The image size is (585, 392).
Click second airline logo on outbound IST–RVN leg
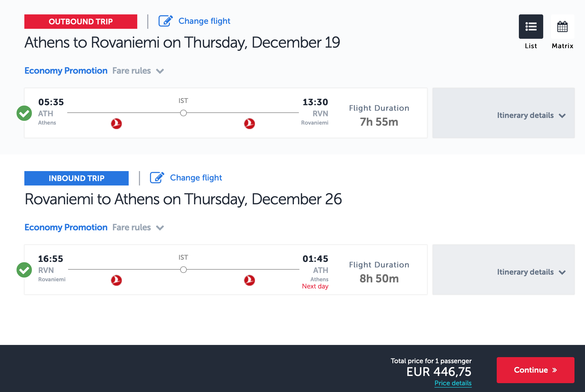click(x=249, y=123)
